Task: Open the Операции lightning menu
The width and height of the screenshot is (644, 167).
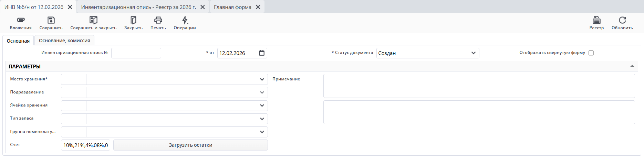Action: (x=185, y=20)
